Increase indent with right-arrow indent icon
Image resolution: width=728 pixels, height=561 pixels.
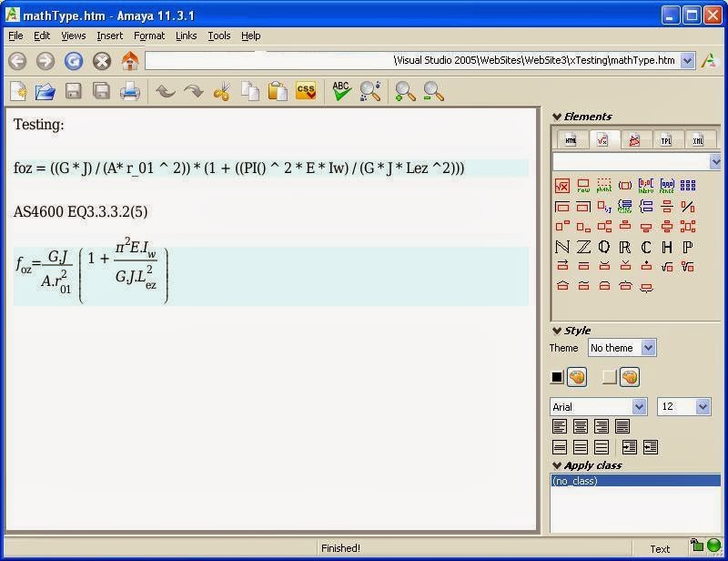coord(629,447)
